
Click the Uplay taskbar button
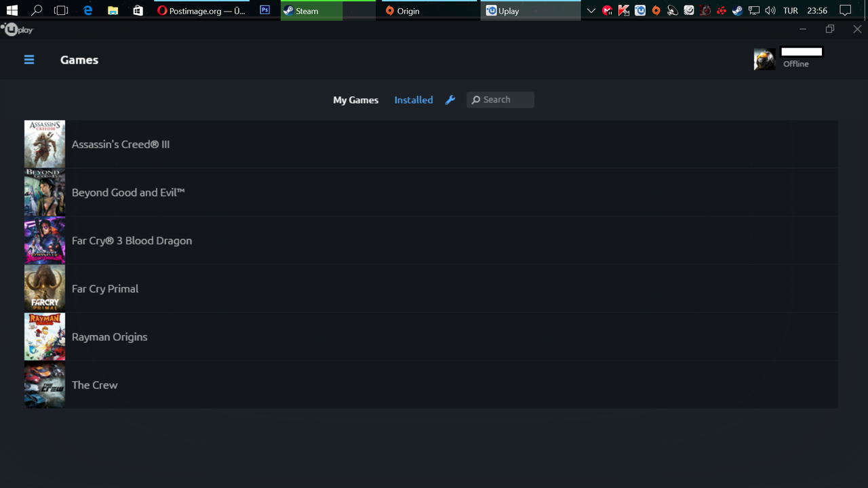click(x=531, y=11)
